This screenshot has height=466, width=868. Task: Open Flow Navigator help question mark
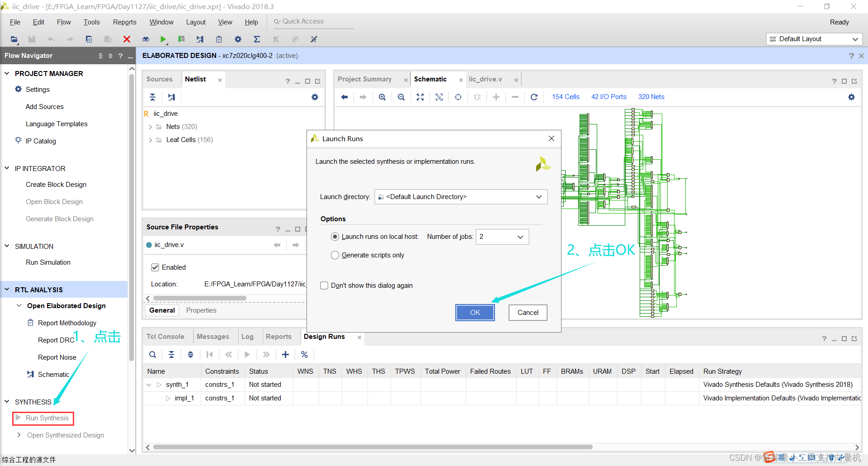tap(120, 56)
